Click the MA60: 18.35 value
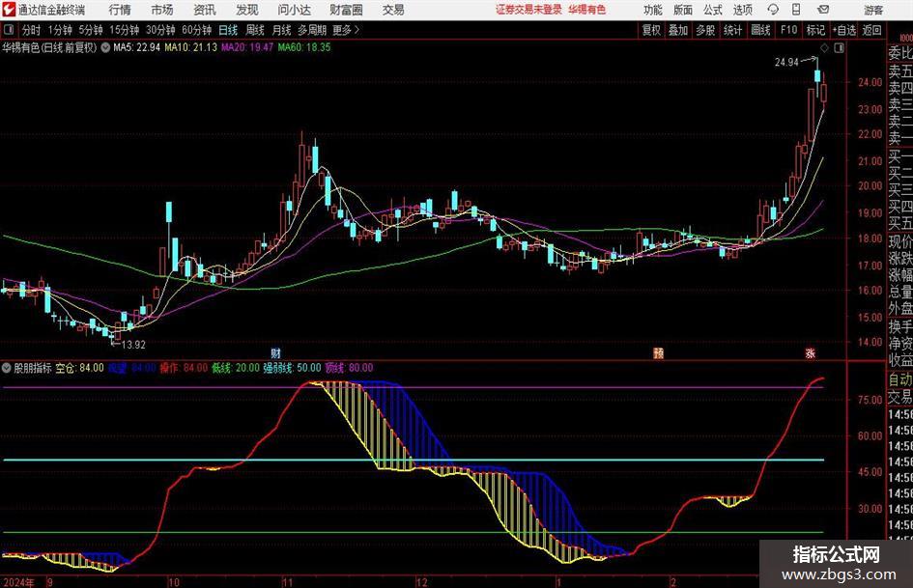 coord(304,47)
